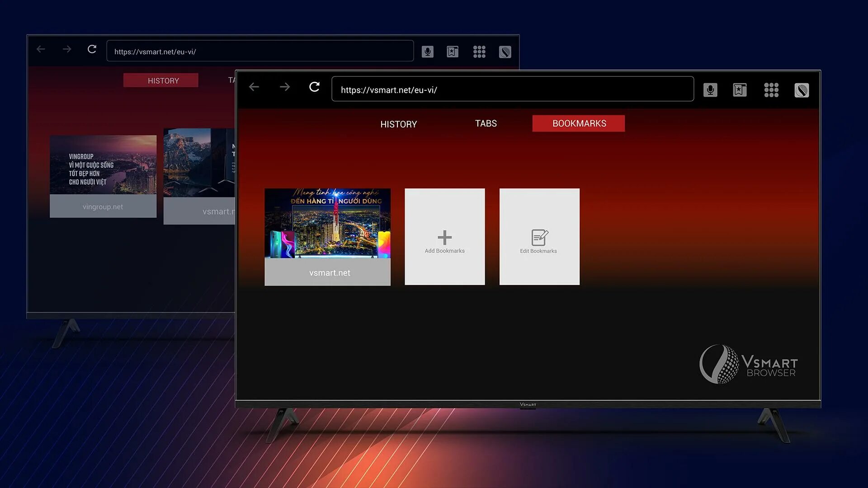Viewport: 868px width, 488px height.
Task: Click the Add Bookmarks tile
Action: tap(445, 237)
